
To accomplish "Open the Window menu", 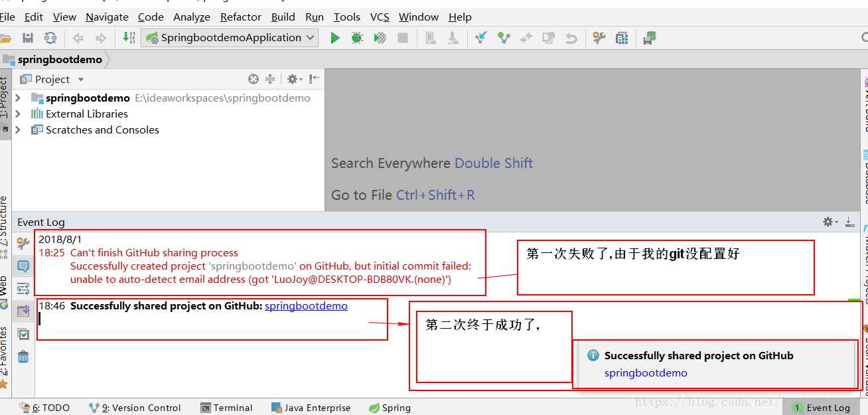I will tap(419, 17).
